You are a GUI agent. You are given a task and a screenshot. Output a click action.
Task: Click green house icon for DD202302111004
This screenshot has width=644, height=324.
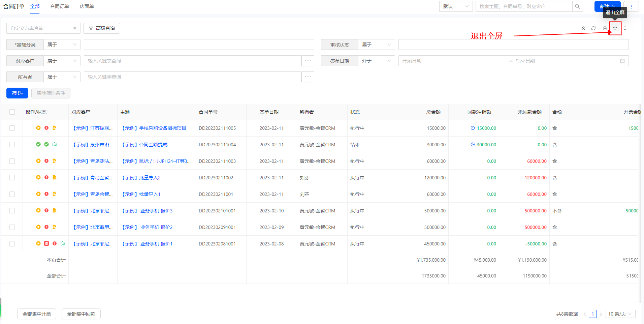point(55,144)
